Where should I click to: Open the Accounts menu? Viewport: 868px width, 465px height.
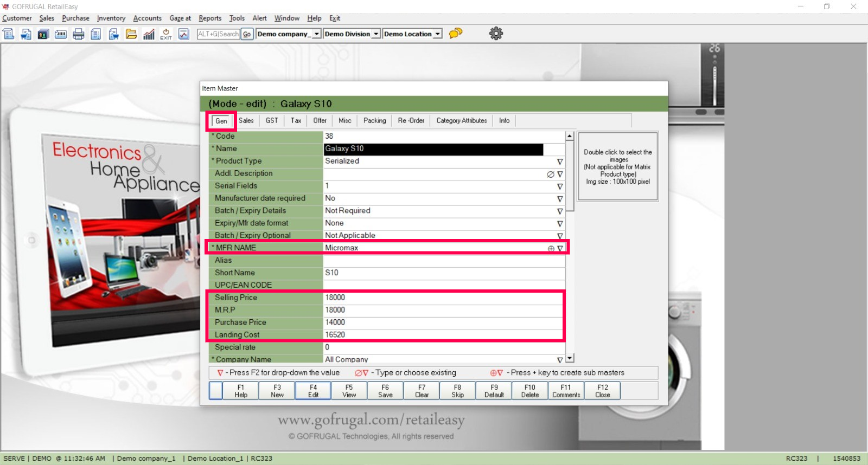point(148,18)
